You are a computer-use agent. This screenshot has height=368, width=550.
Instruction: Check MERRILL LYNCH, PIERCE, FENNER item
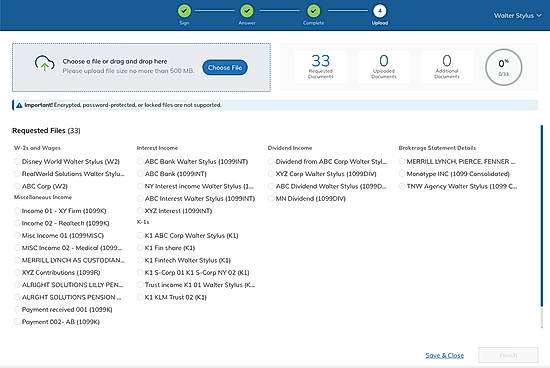point(402,161)
